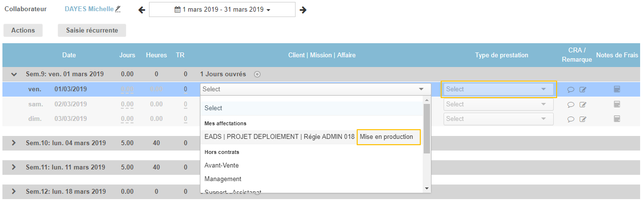Open comment bubble for ven. 01/03/2019

571,89
